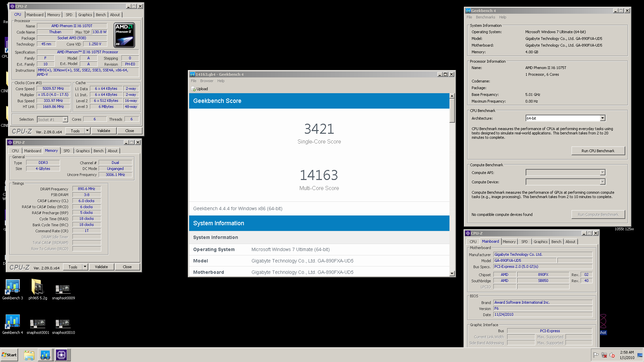
Task: Open the Compute Device dropdown
Action: click(x=602, y=182)
